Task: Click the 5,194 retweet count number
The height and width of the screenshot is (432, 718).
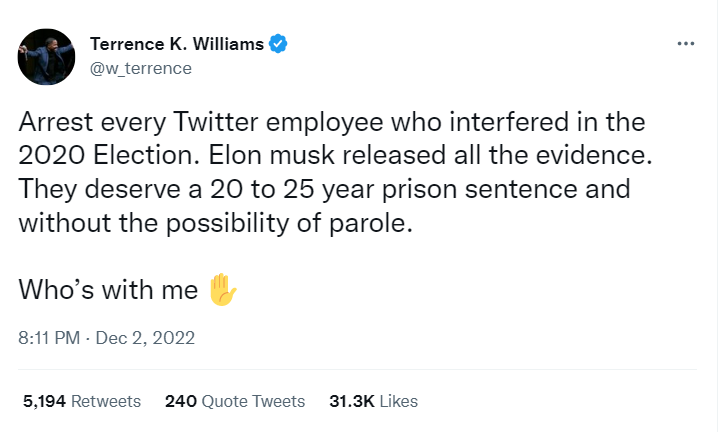Action: click(44, 401)
